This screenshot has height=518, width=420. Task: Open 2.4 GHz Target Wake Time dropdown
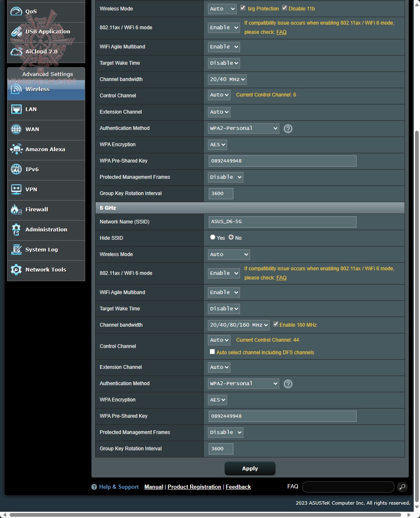point(224,63)
